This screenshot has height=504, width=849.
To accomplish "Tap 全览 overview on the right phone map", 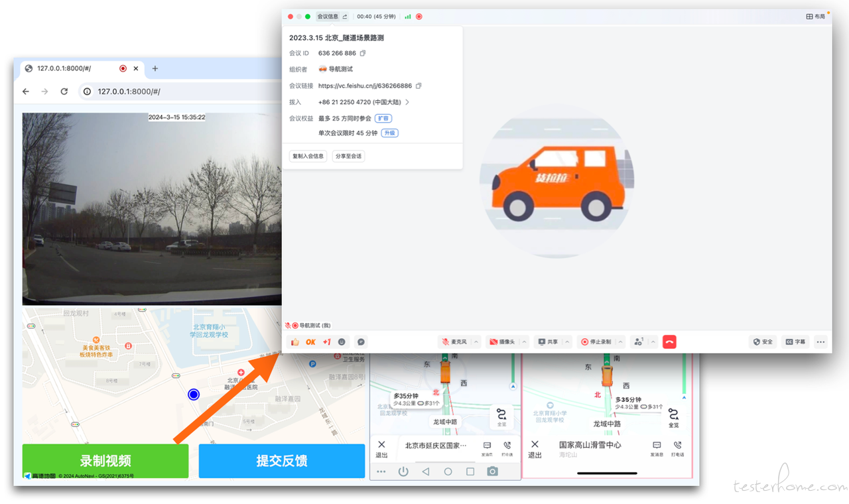I will pos(673,418).
